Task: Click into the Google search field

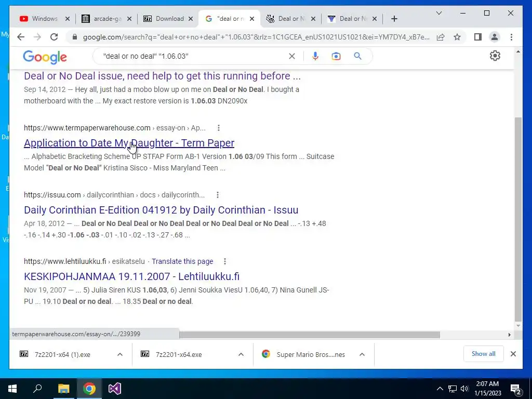Action: [x=193, y=56]
